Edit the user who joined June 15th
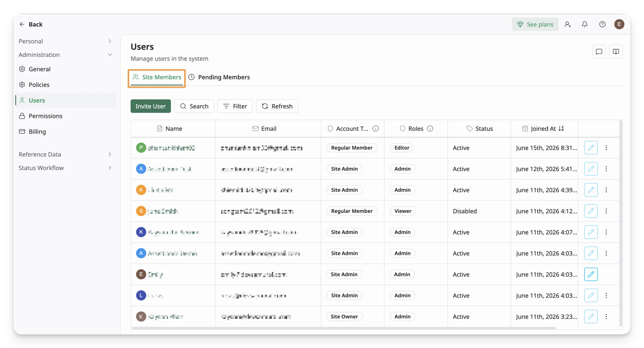The width and height of the screenshot is (644, 348). click(x=591, y=148)
